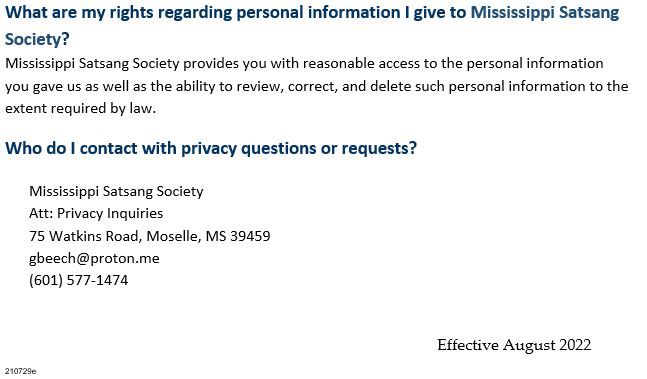647x379 pixels.
Task: Click the 'Att: Privacy Inquiries' line
Action: [x=96, y=213]
